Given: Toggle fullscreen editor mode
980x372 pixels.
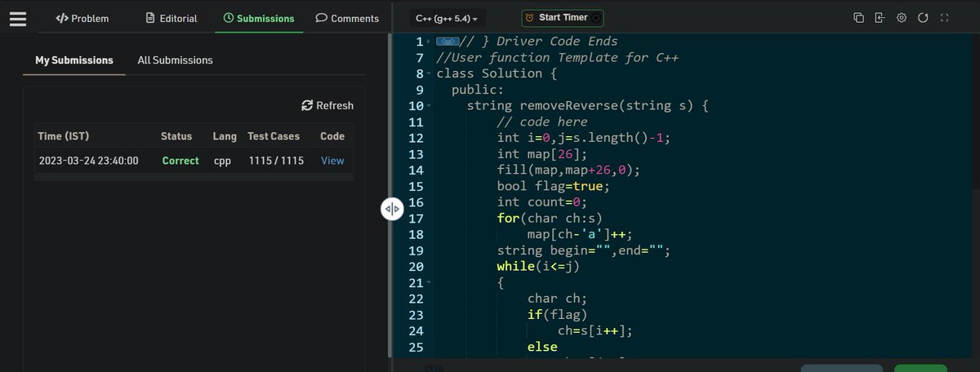Looking at the screenshot, I should click(x=945, y=18).
